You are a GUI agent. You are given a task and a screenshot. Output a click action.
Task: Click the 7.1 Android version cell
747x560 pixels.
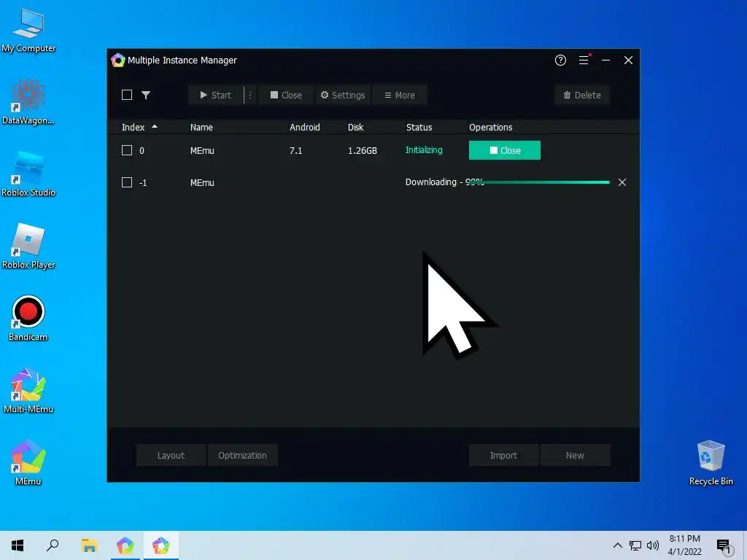coord(295,150)
